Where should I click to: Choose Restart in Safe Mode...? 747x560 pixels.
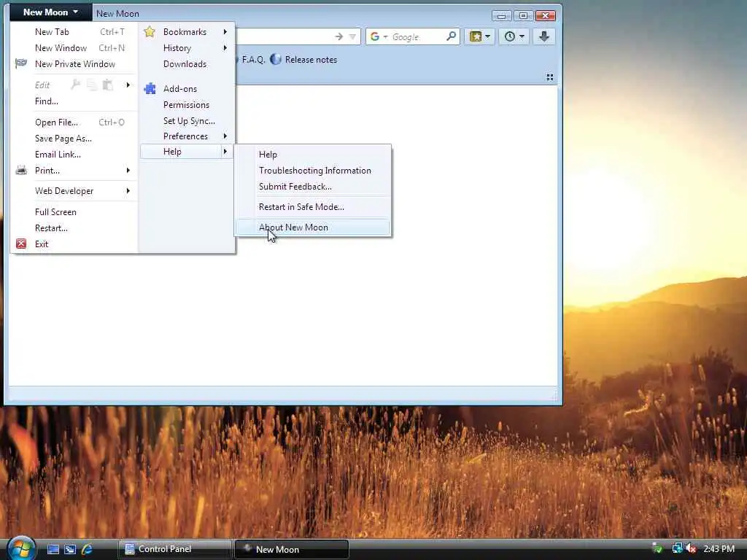click(301, 207)
